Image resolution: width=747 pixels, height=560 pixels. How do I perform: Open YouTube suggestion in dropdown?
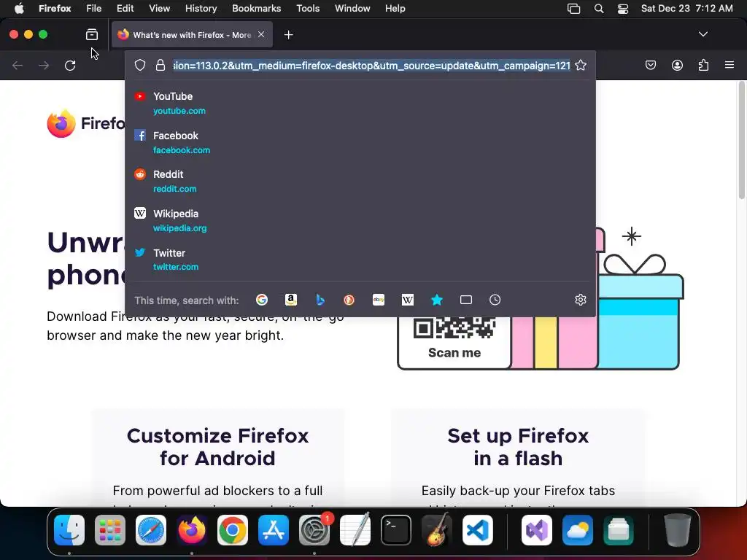point(360,103)
